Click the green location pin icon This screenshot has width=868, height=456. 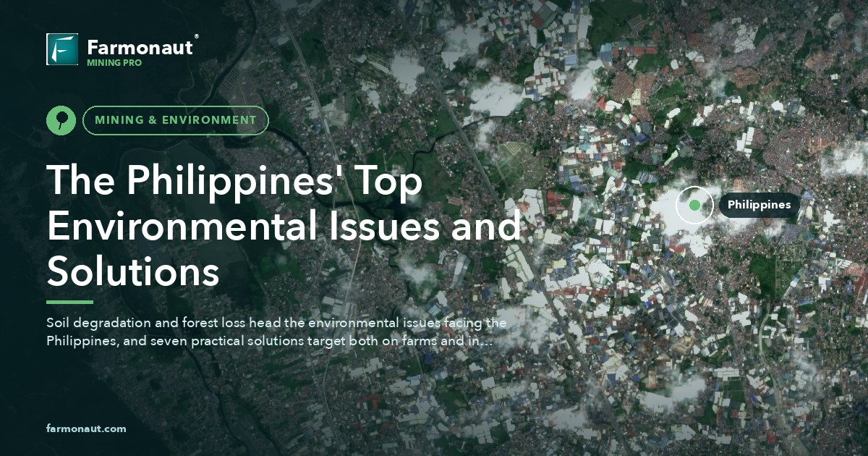pyautogui.click(x=61, y=120)
